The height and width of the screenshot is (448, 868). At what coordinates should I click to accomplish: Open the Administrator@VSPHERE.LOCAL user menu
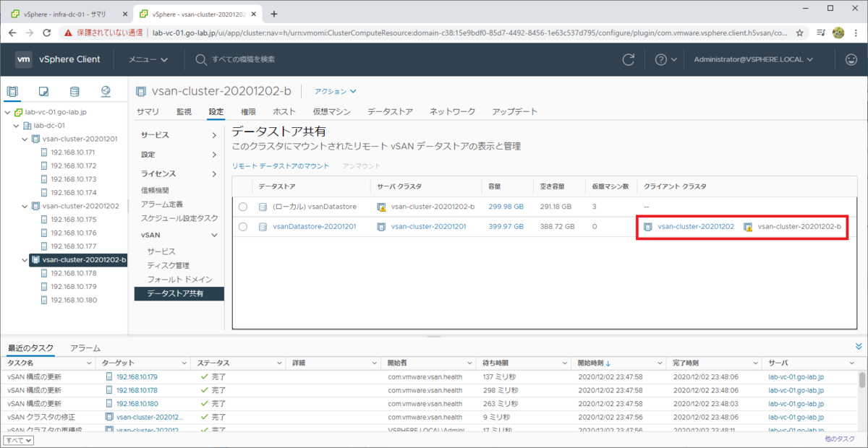[753, 59]
